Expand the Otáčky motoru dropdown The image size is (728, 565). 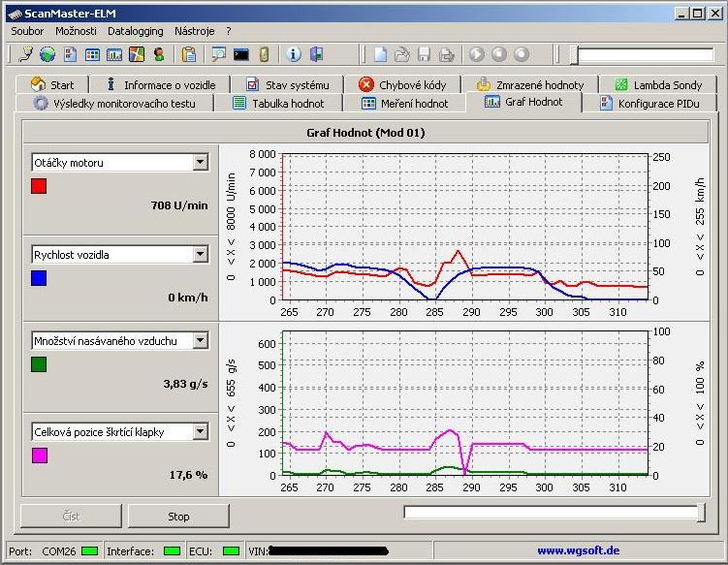tap(200, 163)
